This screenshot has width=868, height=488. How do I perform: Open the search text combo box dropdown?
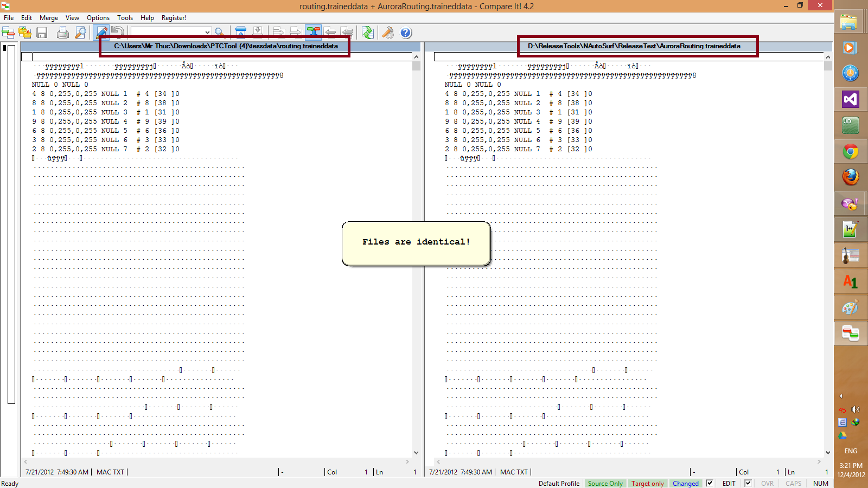coord(207,33)
